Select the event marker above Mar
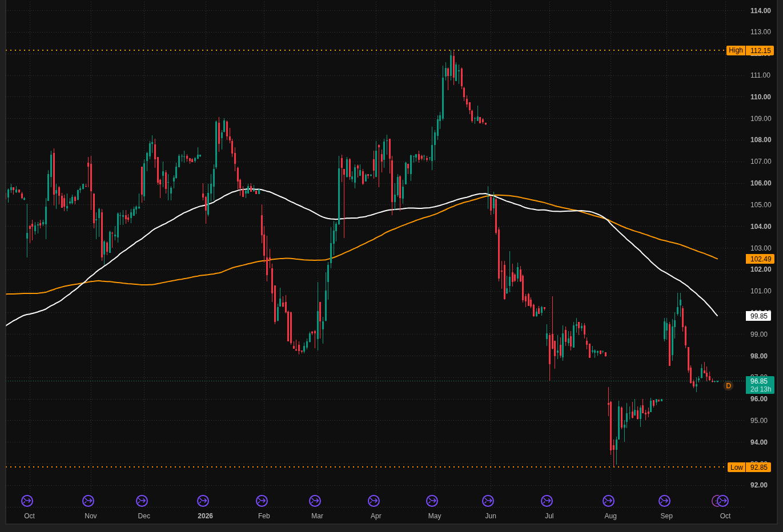 coord(315,501)
